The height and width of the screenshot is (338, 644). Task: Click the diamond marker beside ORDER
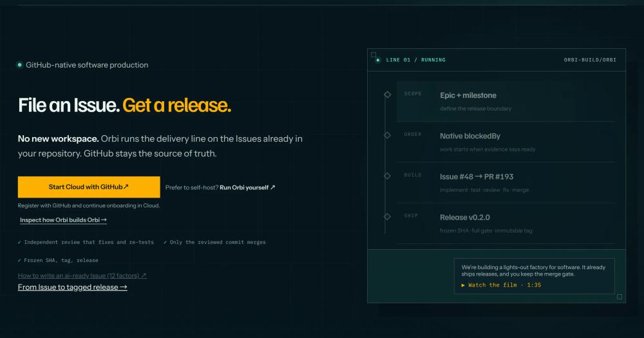coord(387,135)
